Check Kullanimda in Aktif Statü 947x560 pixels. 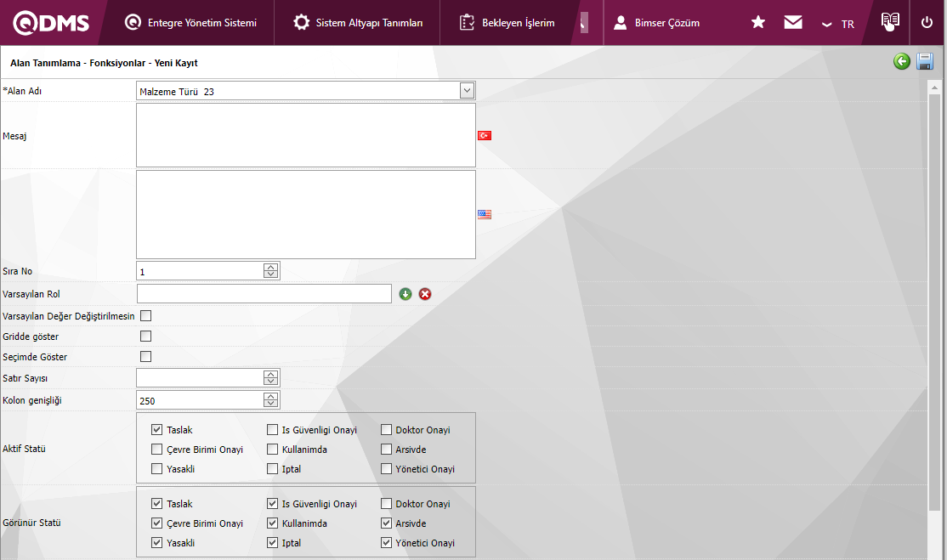272,449
